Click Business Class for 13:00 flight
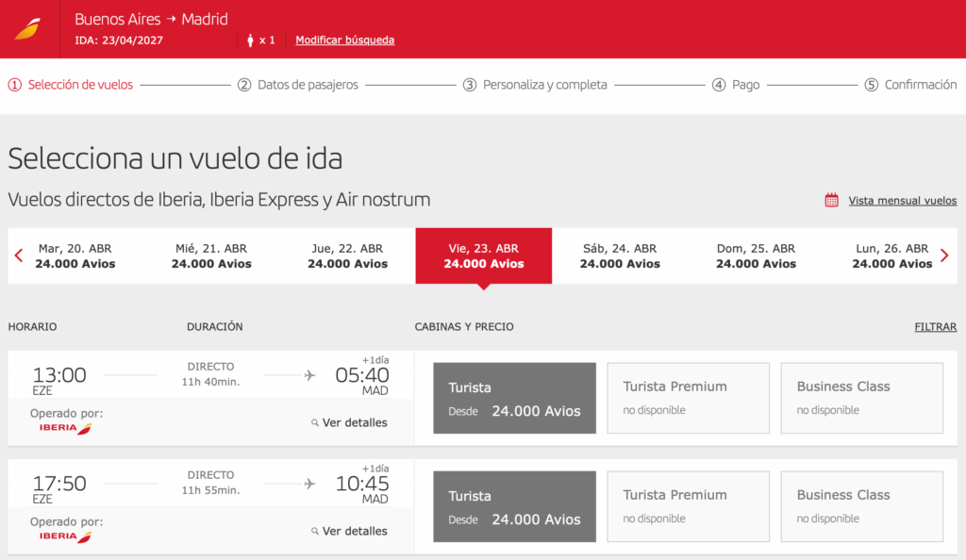Image resolution: width=966 pixels, height=560 pixels. (x=862, y=398)
